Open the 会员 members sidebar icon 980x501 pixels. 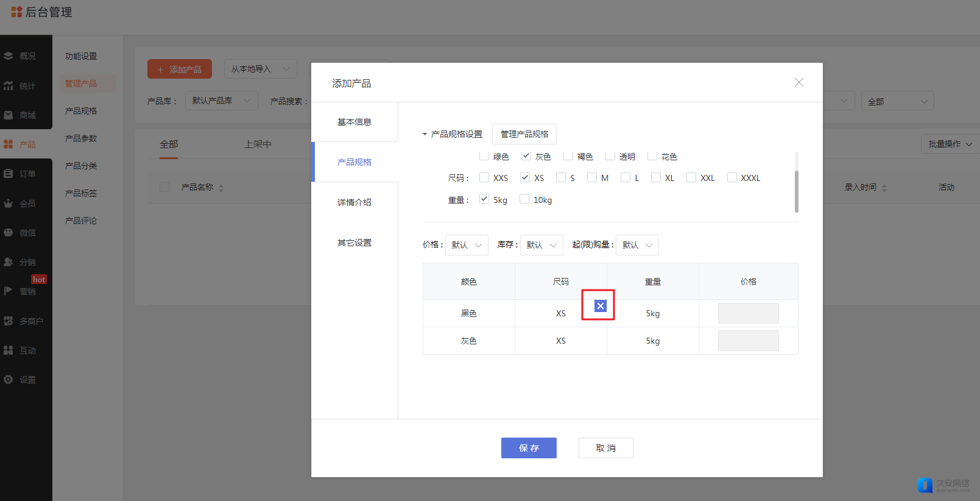click(9, 204)
